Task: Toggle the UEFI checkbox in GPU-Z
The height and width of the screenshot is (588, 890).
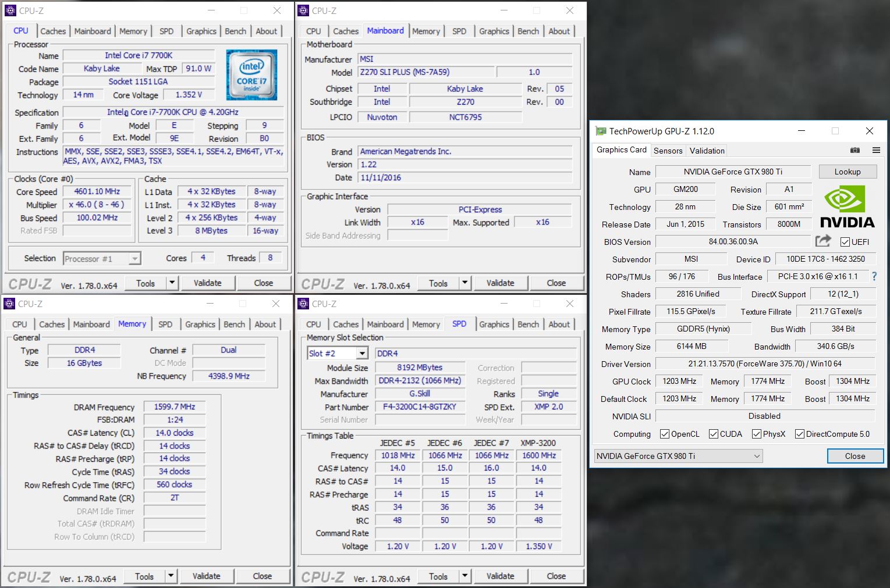Action: point(845,242)
